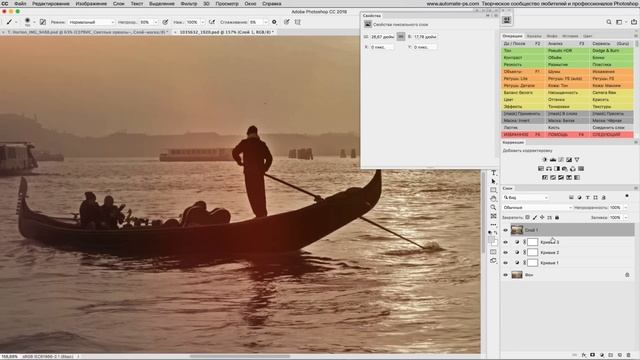This screenshot has width=640, height=360.
Task: Open the layer opacity dropdown arrow
Action: pyautogui.click(x=626, y=208)
